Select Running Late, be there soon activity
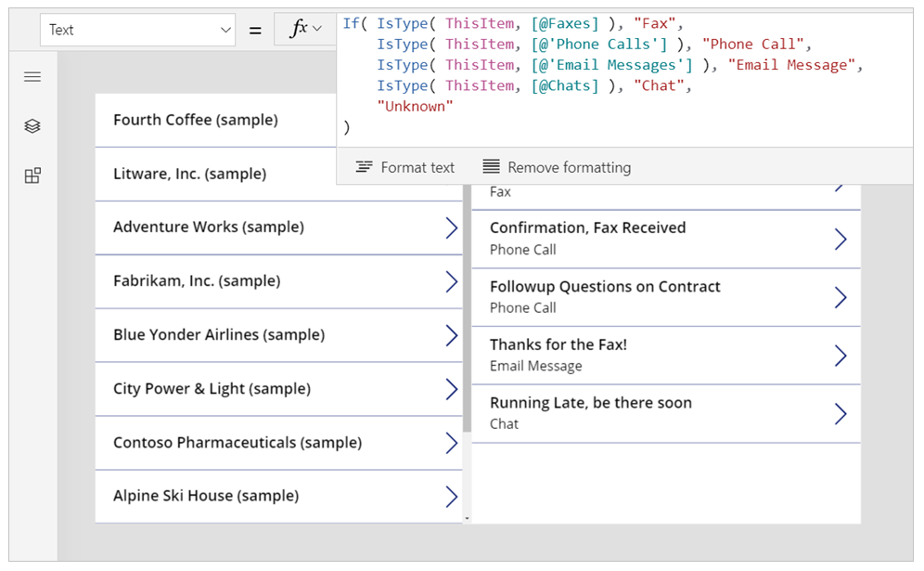The height and width of the screenshot is (571, 924). point(666,413)
